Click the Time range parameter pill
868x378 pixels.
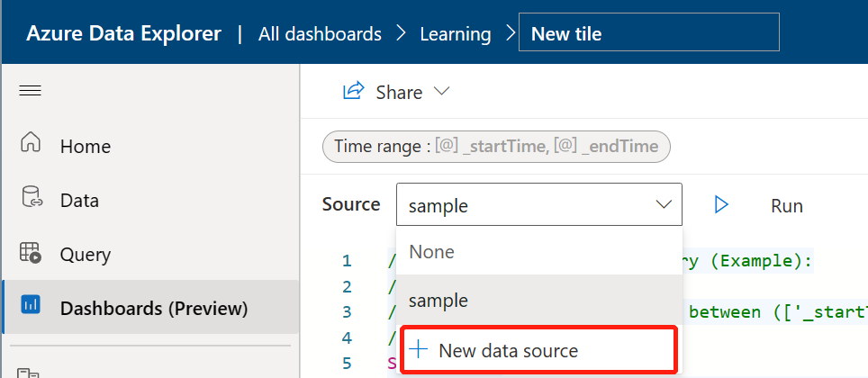point(496,147)
